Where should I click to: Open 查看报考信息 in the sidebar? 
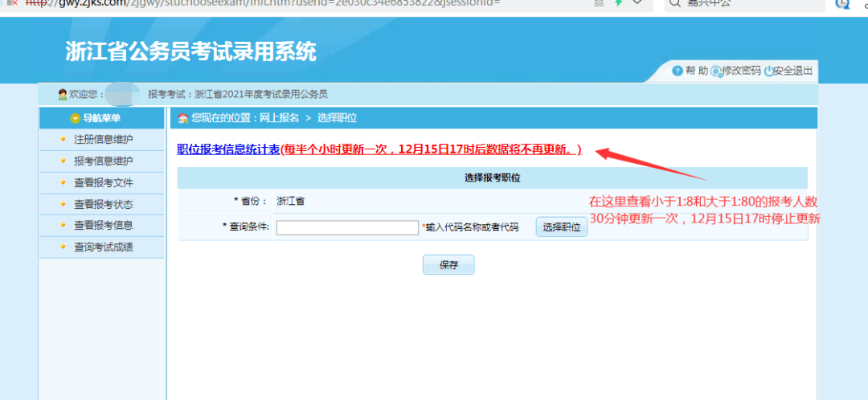[102, 225]
